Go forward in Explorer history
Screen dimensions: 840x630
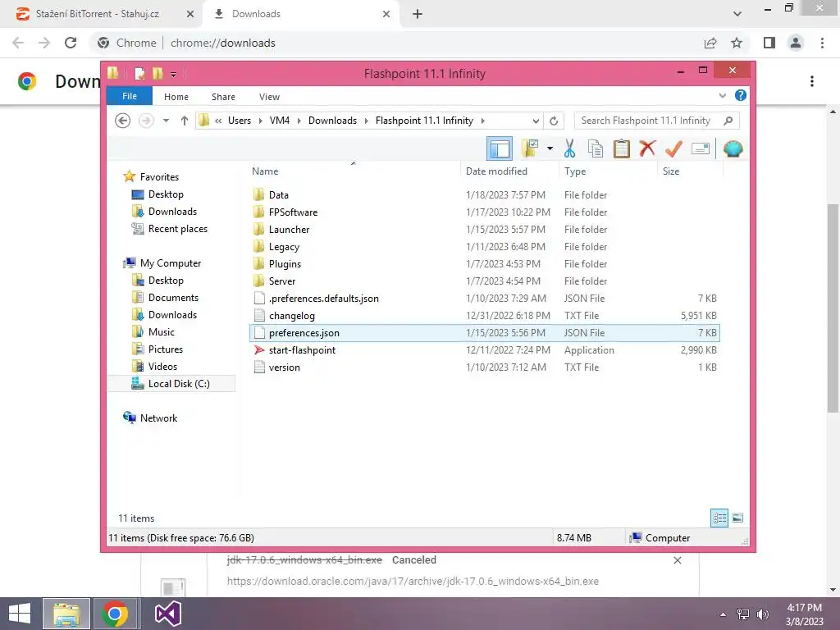click(x=146, y=121)
